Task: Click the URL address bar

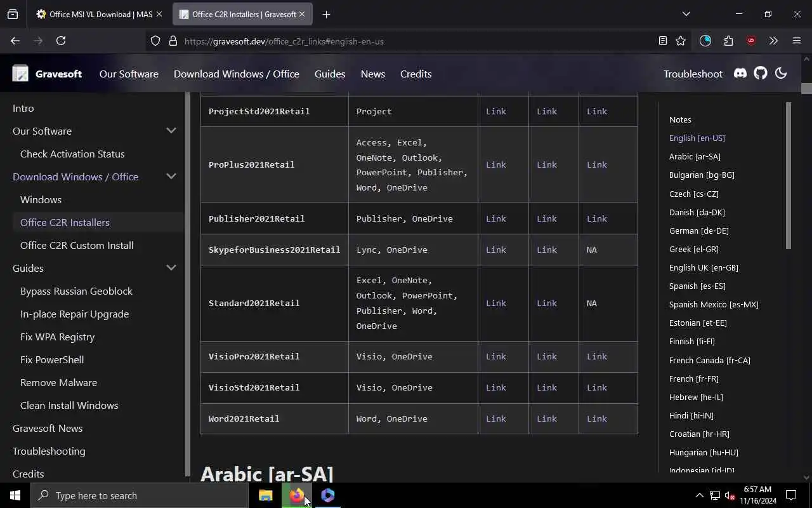Action: click(419, 41)
